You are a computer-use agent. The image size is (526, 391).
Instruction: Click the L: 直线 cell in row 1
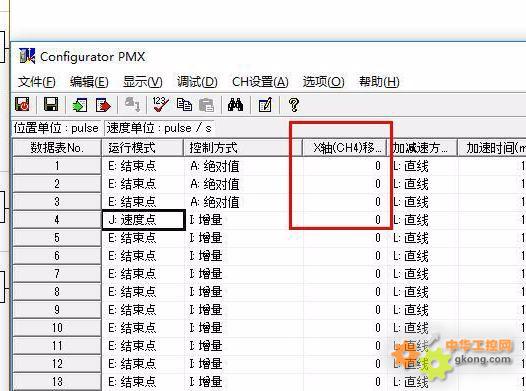[x=423, y=166]
